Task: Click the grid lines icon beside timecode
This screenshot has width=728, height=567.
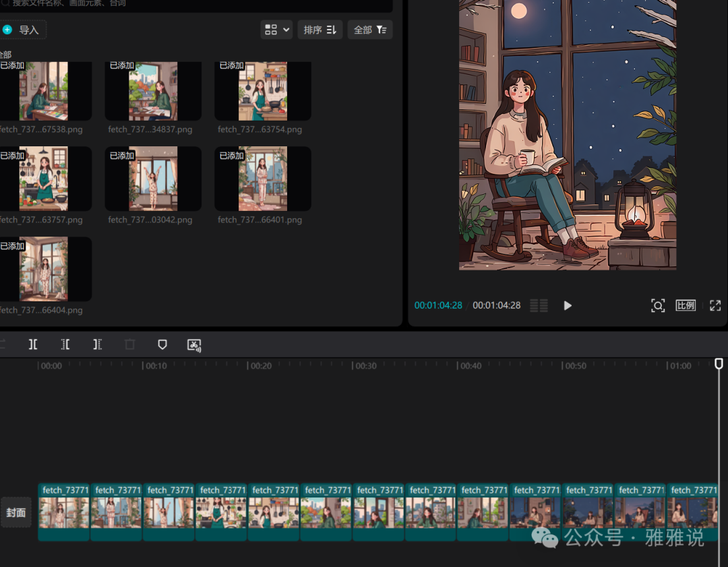Action: pos(539,305)
